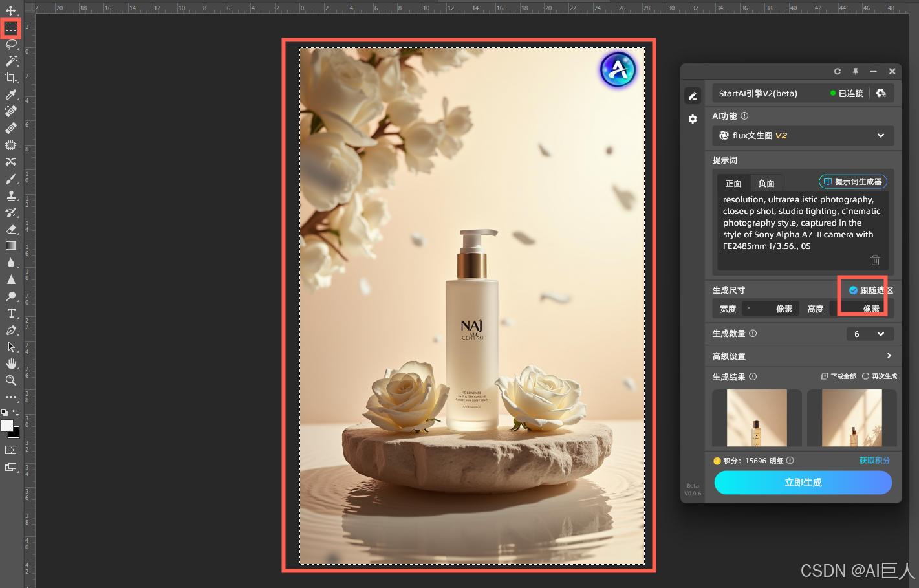Click the 高度 height pixel field
The height and width of the screenshot is (588, 919).
coord(858,309)
